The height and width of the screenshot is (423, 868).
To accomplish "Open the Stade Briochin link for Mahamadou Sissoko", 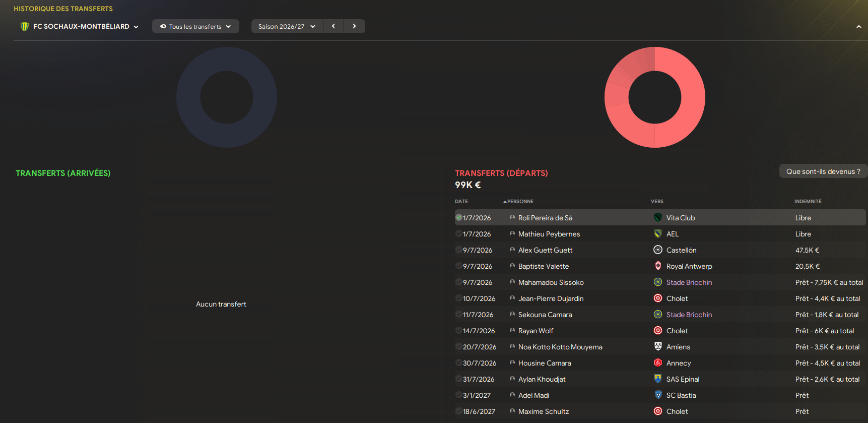I will coord(689,282).
